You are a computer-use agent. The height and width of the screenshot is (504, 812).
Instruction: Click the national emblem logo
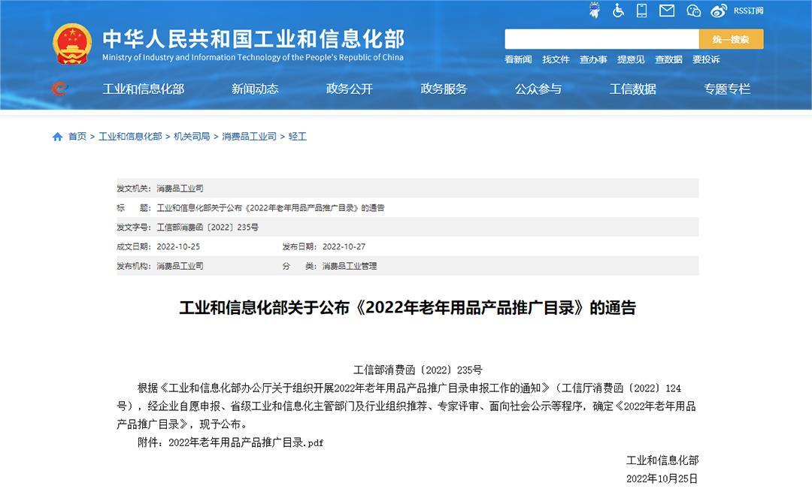pos(72,44)
